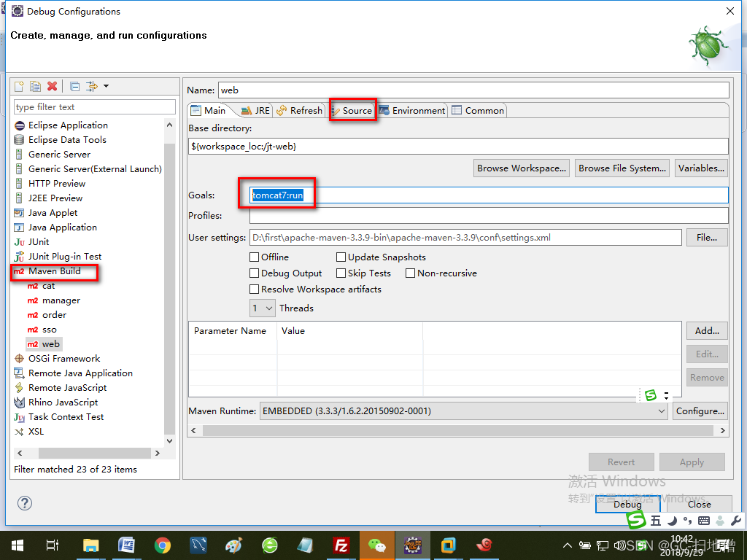Select Java Application configuration type
Screen dimensions: 747x560
click(63, 227)
